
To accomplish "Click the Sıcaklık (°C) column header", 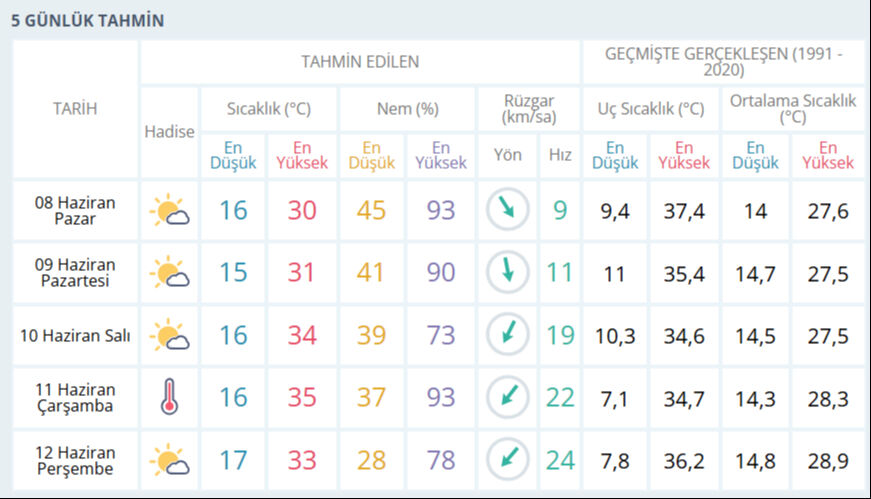I will coord(268,109).
